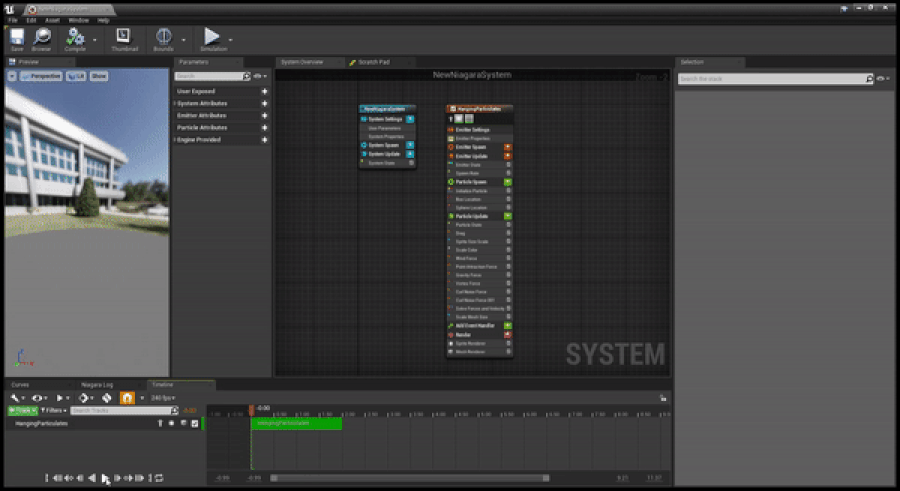This screenshot has height=491, width=900.
Task: Switch to the Scratch Pad tab
Action: pos(374,62)
